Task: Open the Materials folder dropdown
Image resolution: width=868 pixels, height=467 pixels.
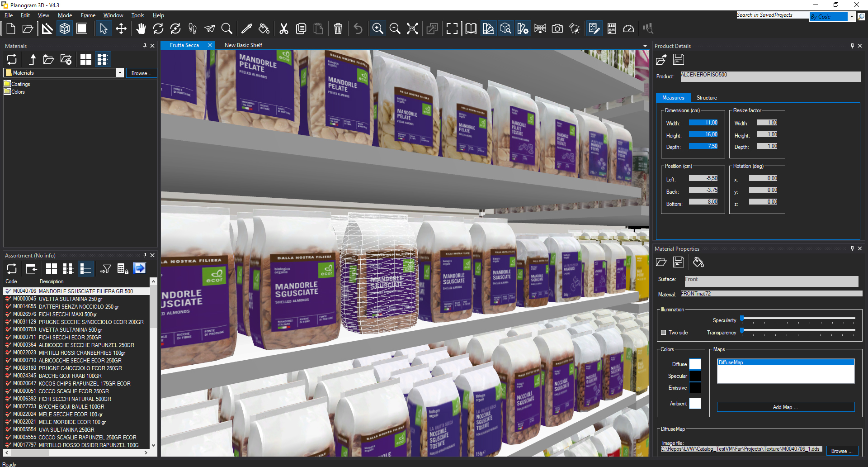Action: click(x=120, y=73)
